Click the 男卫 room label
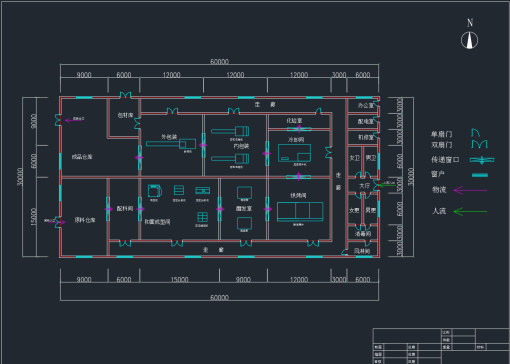The image size is (510, 364). point(371,158)
